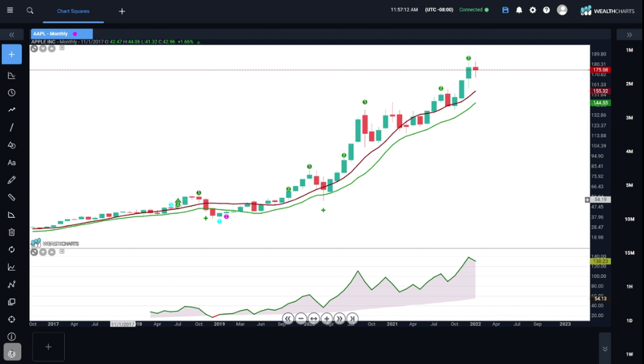Hide the price pane indicator with slash-circle icon
This screenshot has height=364, width=644.
click(34, 48)
